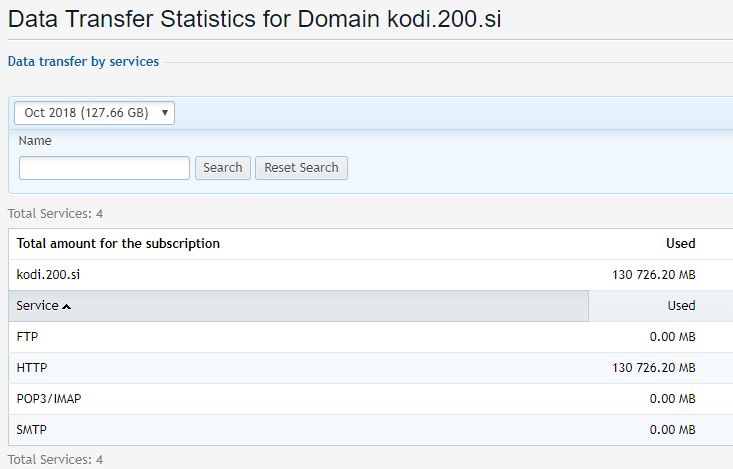
Task: Click Total amount for the subscription header
Action: point(118,243)
